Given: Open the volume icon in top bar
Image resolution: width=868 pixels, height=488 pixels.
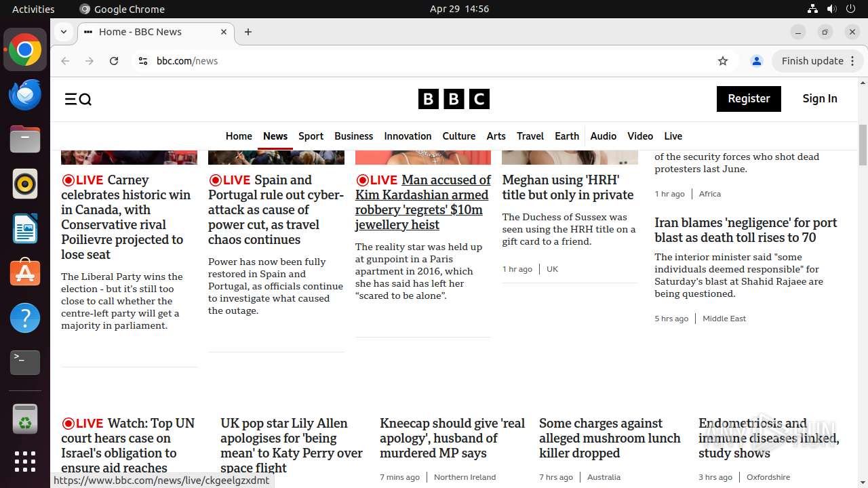Looking at the screenshot, I should (831, 9).
